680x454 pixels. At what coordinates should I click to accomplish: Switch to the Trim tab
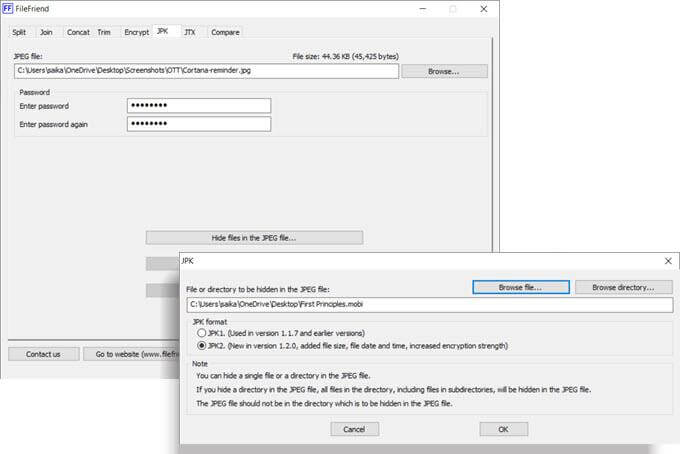[x=104, y=32]
